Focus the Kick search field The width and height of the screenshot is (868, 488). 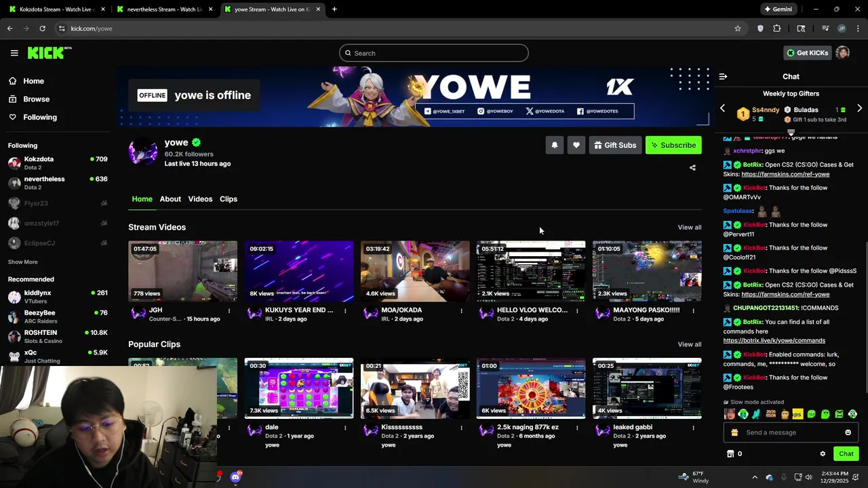pyautogui.click(x=434, y=53)
